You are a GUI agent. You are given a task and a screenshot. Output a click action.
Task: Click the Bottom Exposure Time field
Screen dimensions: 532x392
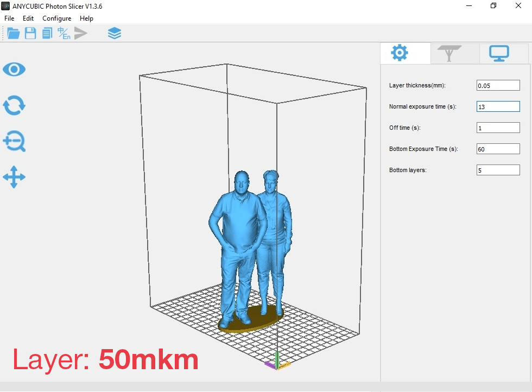[x=498, y=149]
